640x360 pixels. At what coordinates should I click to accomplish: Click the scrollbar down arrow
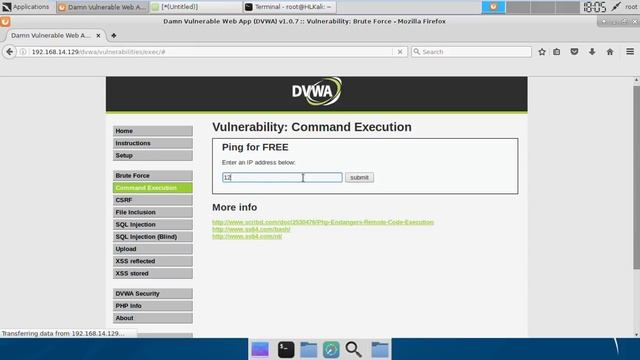636,334
